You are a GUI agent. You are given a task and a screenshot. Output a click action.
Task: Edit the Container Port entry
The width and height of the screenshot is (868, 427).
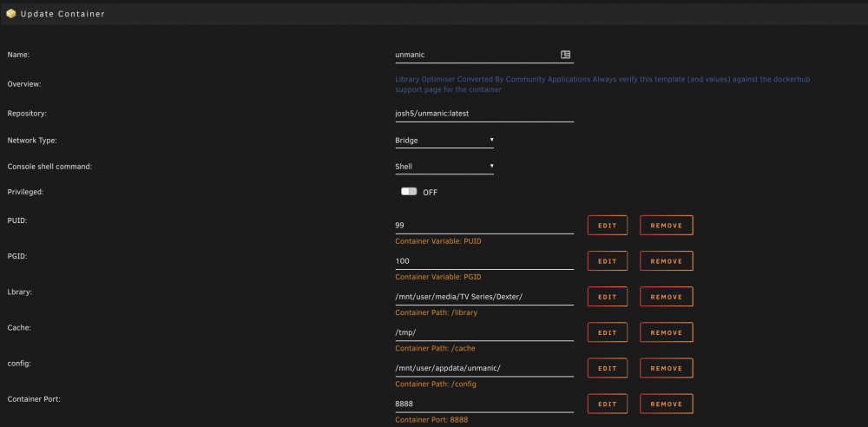pos(608,404)
